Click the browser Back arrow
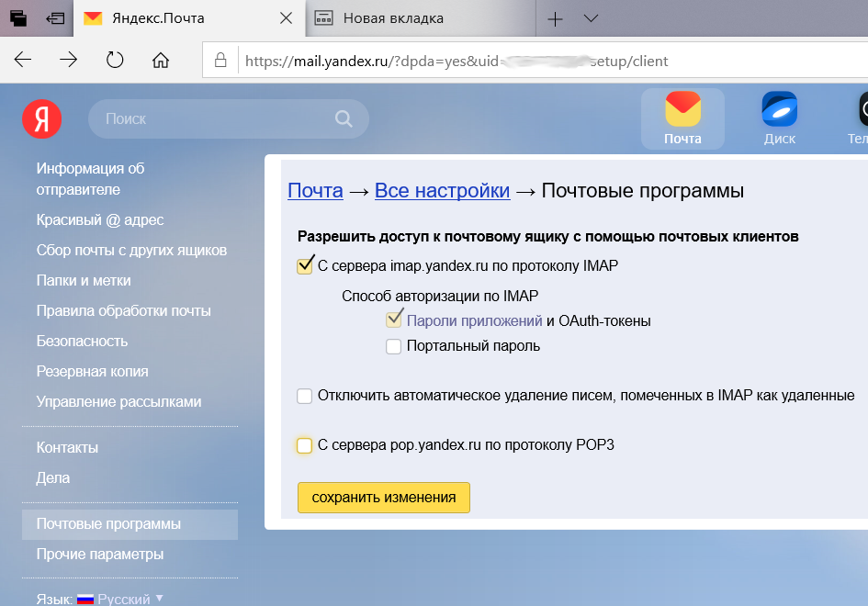This screenshot has height=606, width=868. click(23, 60)
